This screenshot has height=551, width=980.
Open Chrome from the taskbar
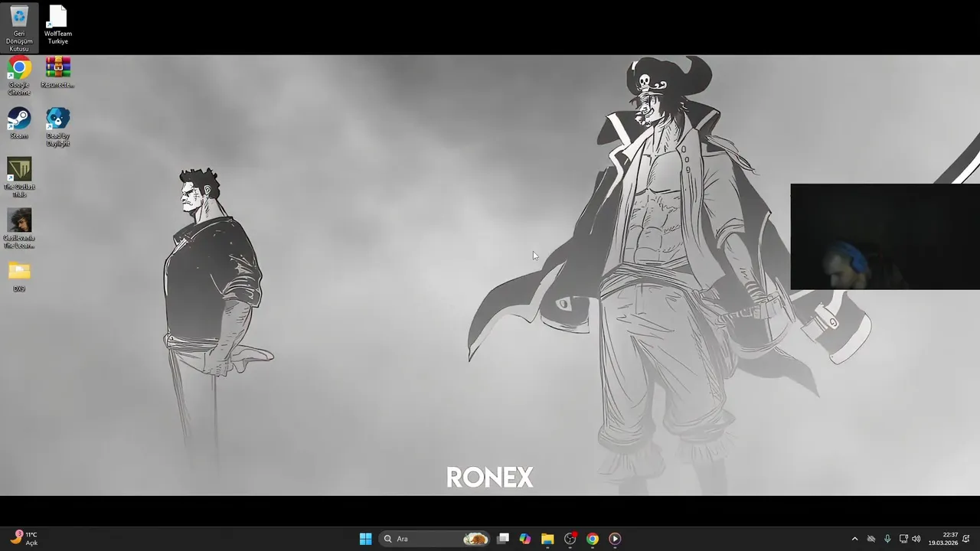pos(592,539)
